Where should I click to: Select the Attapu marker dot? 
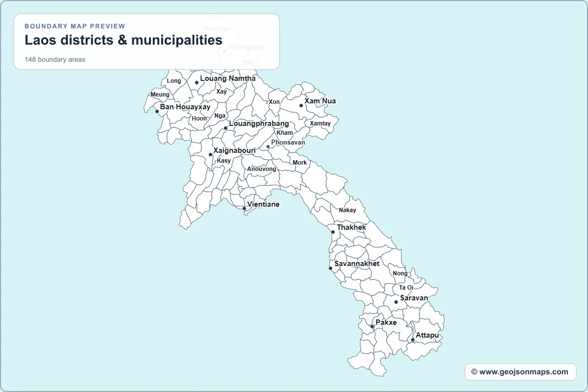coord(413,340)
